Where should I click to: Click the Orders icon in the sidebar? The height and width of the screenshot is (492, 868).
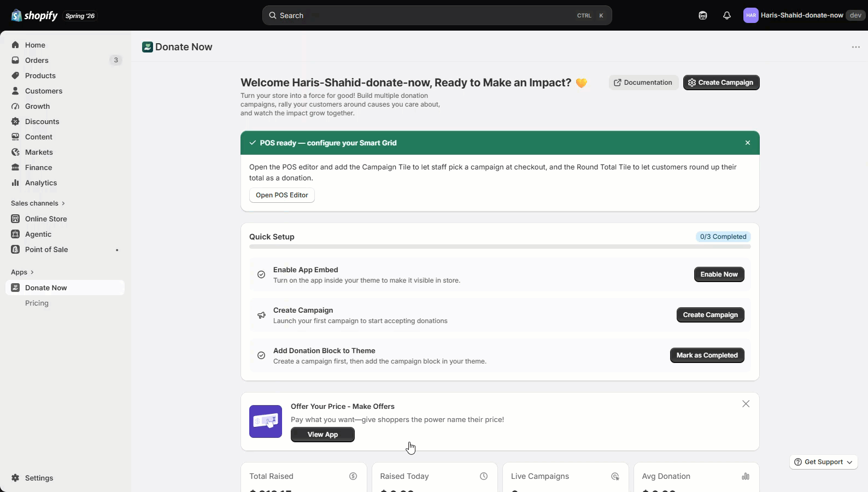15,60
